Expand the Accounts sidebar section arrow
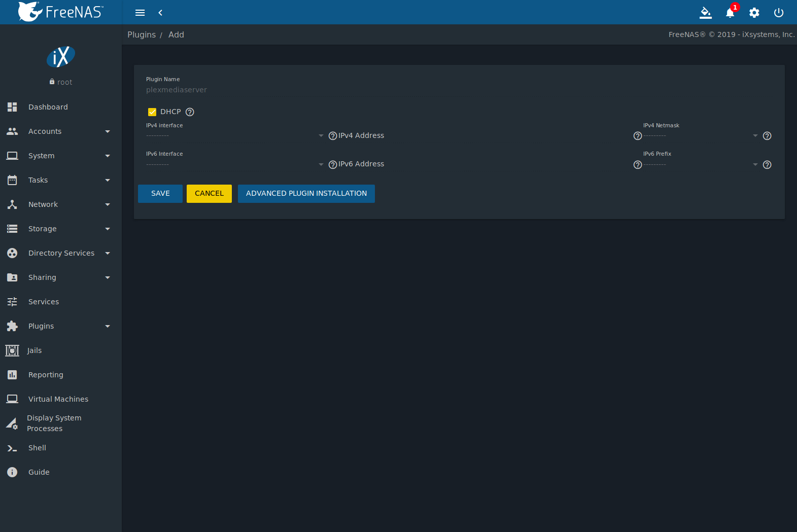Viewport: 797px width, 532px height. 108,131
